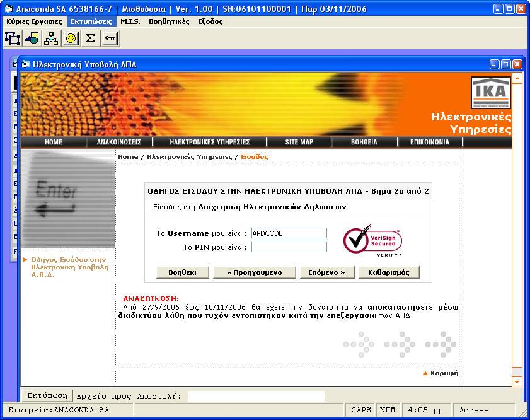530x420 pixels.
Task: Click the Καθαρισμός button
Action: coord(389,272)
